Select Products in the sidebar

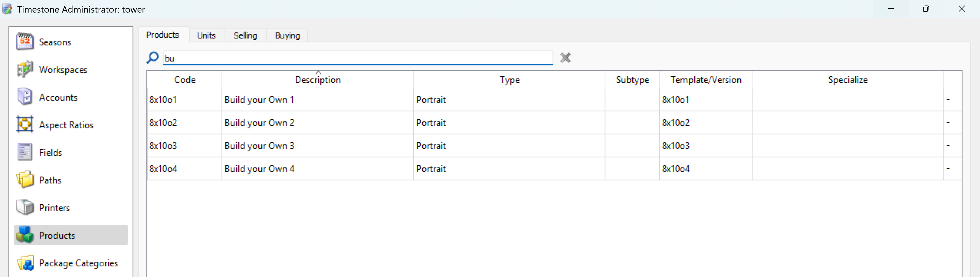pos(57,235)
